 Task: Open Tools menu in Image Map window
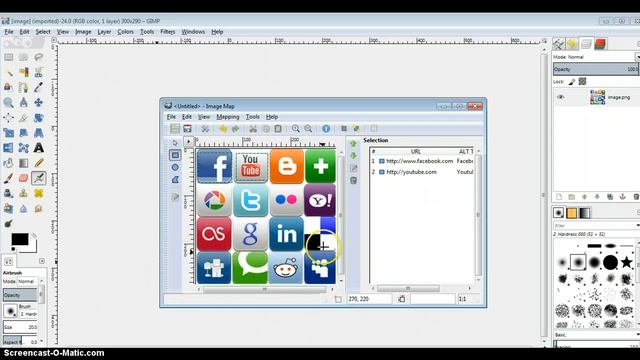[x=252, y=117]
